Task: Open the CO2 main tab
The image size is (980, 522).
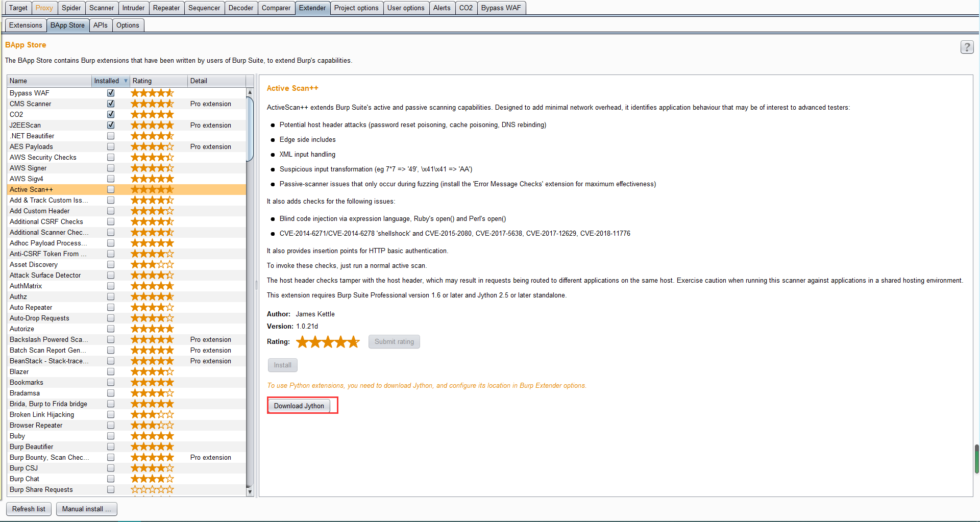Action: tap(466, 8)
